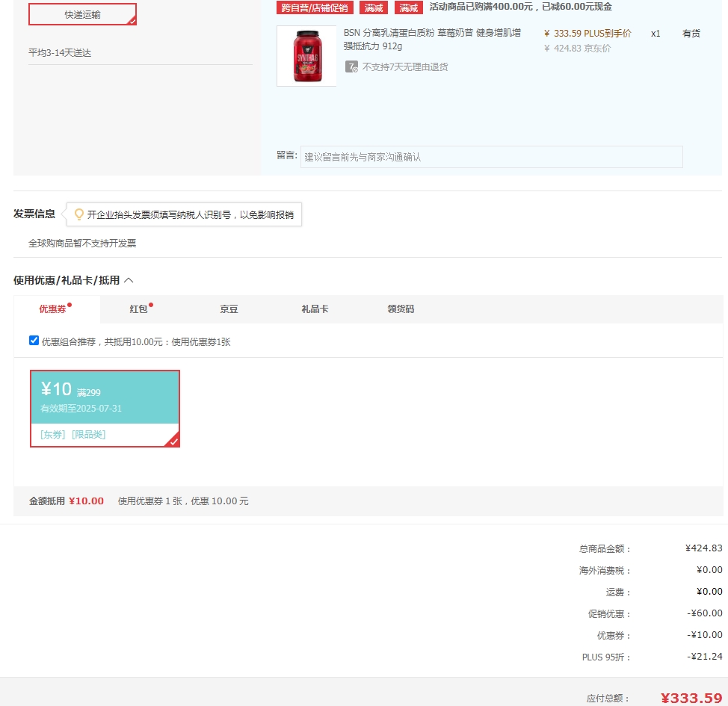728x706 pixels.
Task: Switch to the 红包 tab
Action: (x=138, y=309)
